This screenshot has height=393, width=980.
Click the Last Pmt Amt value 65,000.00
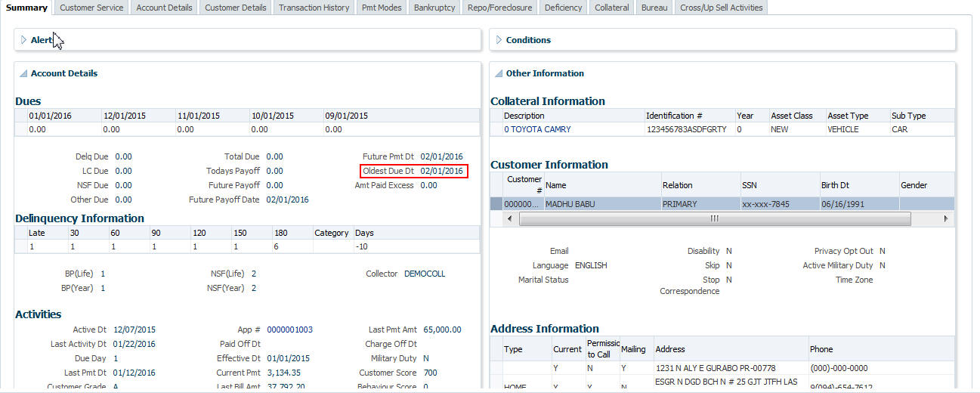(441, 330)
